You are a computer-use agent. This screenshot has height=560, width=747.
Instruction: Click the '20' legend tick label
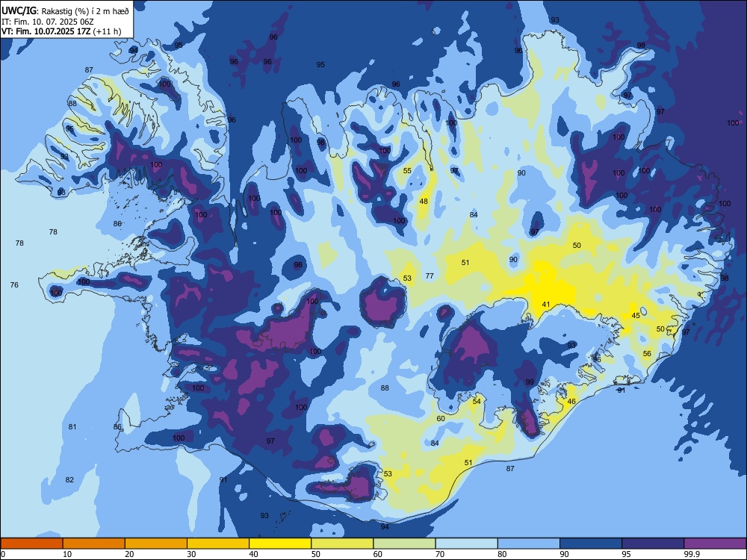click(x=129, y=554)
